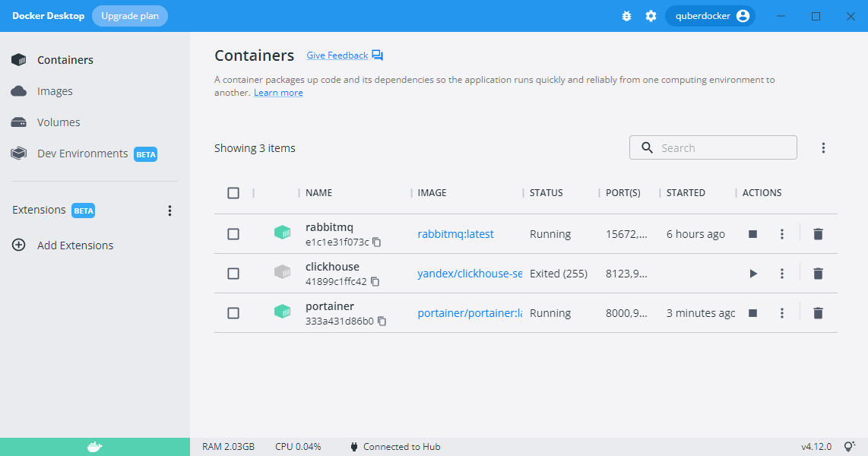This screenshot has height=456, width=868.
Task: Go to the Images section
Action: point(55,91)
